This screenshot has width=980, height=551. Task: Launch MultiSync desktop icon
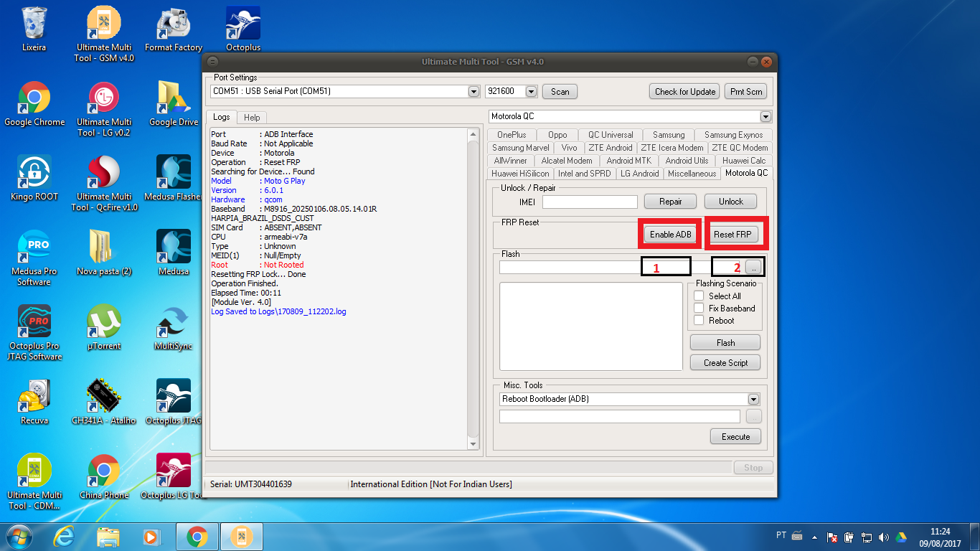[x=174, y=328]
